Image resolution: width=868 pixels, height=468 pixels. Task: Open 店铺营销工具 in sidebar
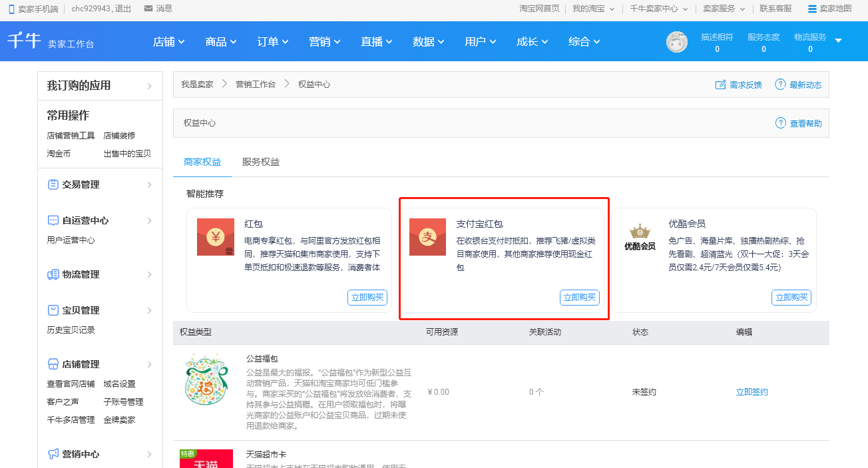pyautogui.click(x=71, y=135)
